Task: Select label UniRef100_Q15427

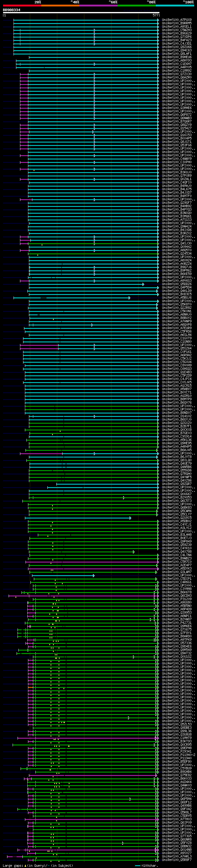Action: click(177, 128)
